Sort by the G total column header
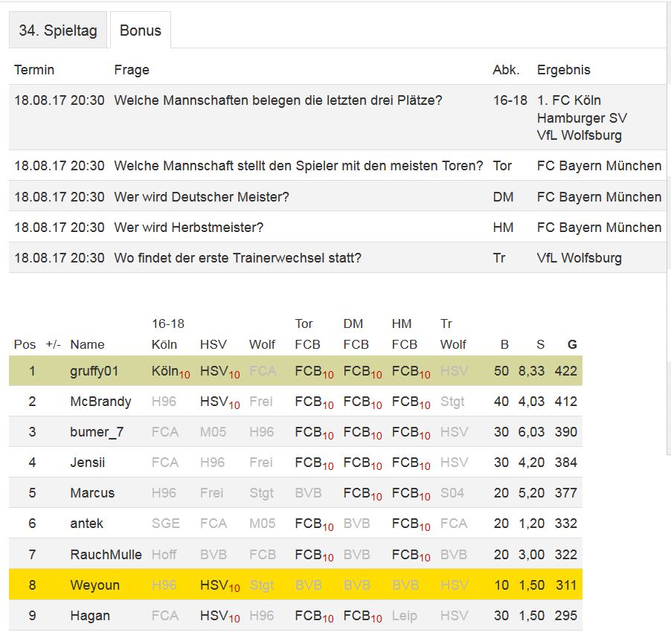The width and height of the screenshot is (671, 644). [571, 344]
